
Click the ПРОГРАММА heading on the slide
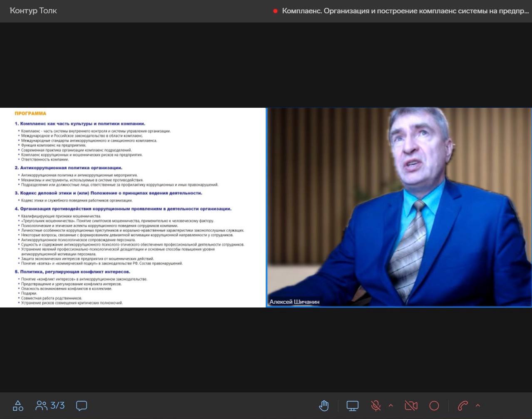click(30, 113)
